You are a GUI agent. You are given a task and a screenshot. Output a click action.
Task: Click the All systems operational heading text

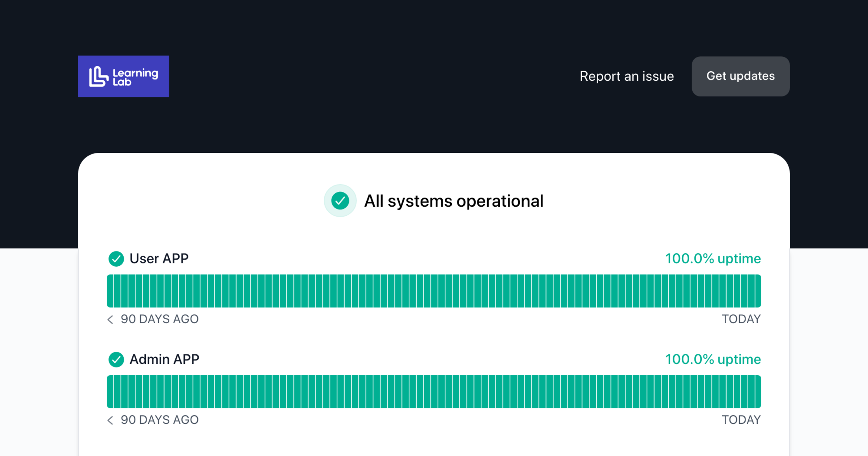click(x=454, y=201)
